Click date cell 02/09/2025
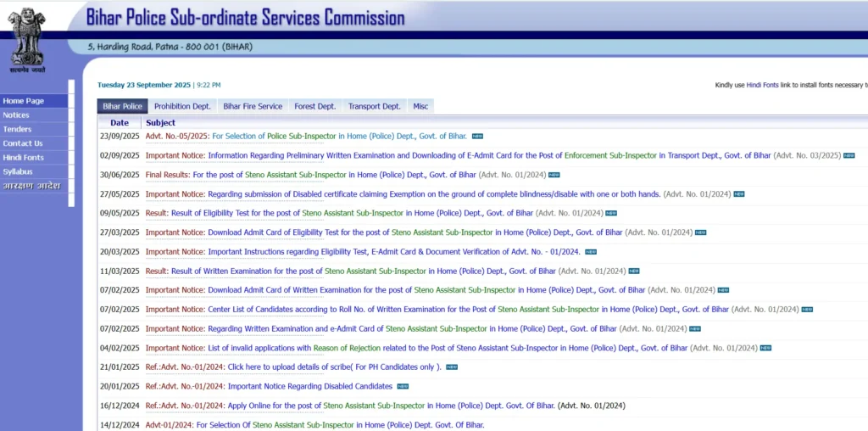The height and width of the screenshot is (431, 868). [x=120, y=155]
